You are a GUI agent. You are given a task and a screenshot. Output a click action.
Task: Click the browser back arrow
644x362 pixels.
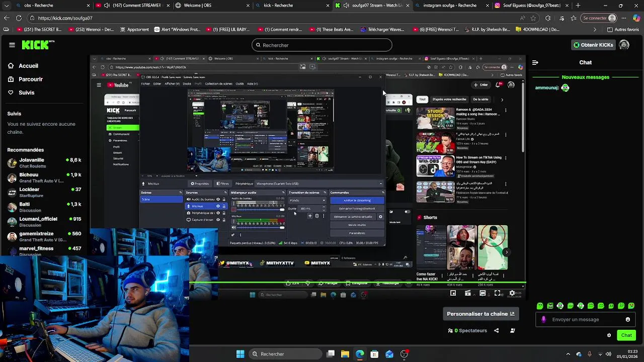click(x=6, y=18)
